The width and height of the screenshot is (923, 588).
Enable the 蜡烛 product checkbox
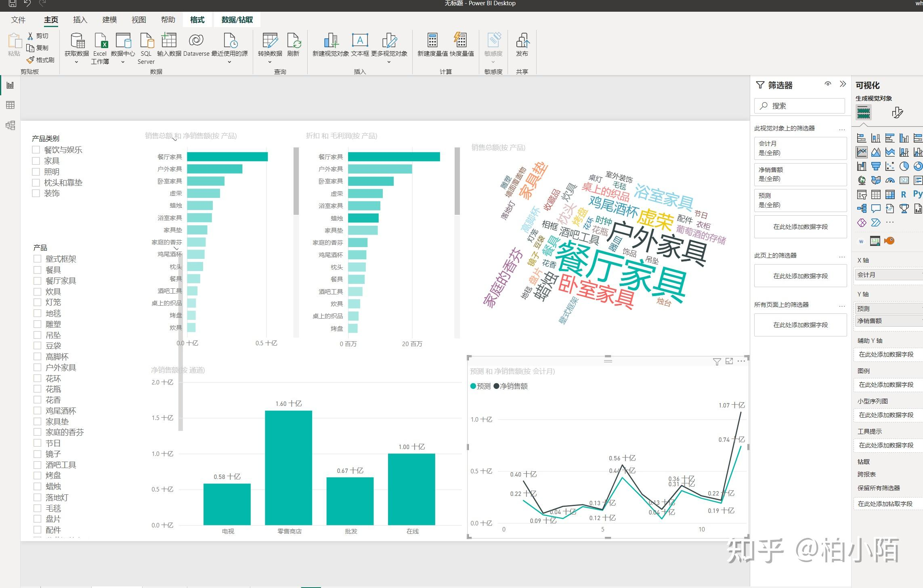click(38, 486)
